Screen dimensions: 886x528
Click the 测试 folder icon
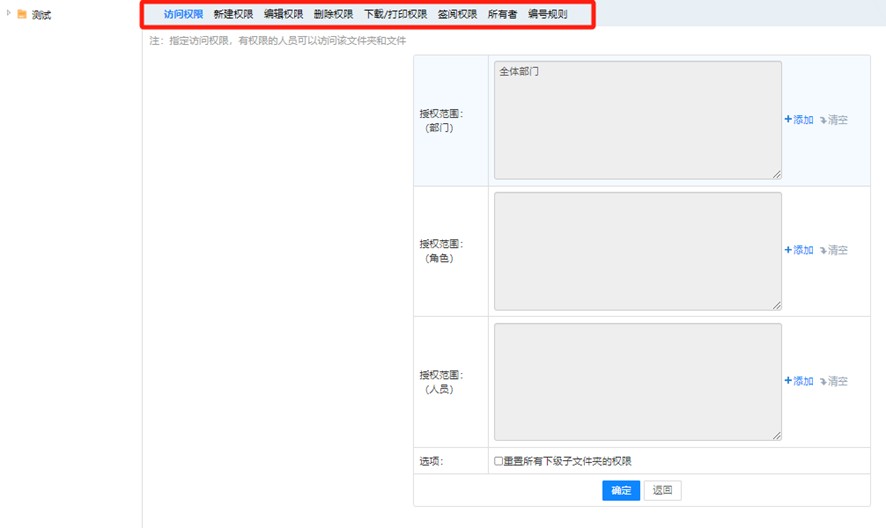pyautogui.click(x=22, y=15)
